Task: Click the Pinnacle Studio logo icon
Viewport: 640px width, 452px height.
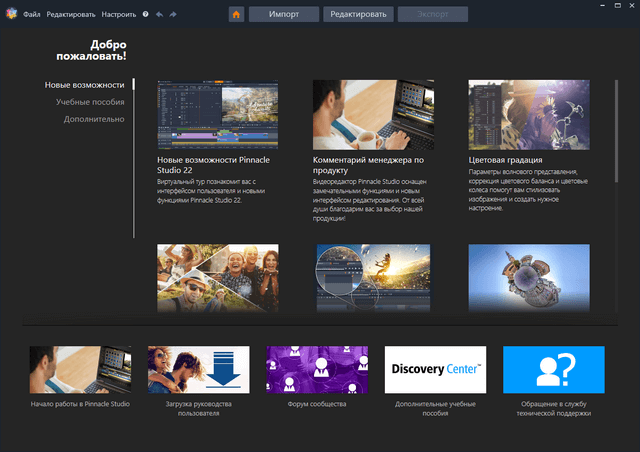Action: [x=10, y=15]
